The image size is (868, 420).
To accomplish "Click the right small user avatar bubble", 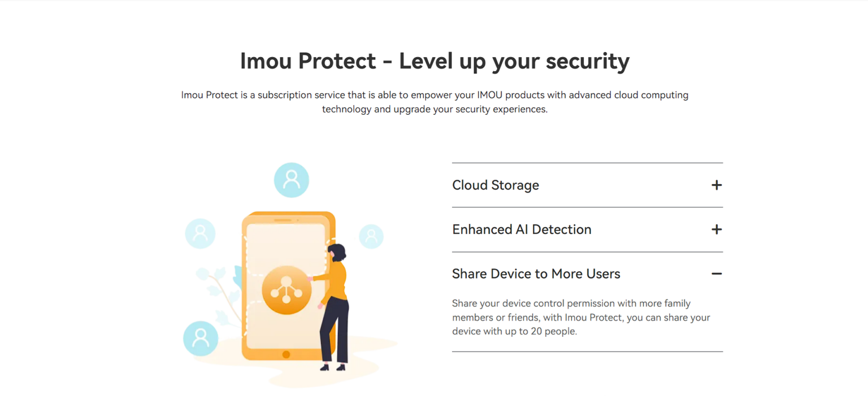I will (371, 236).
